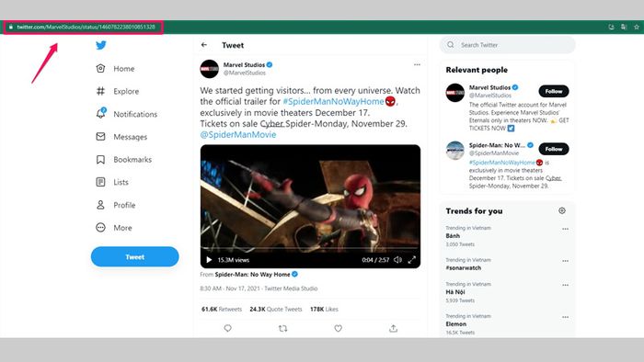Image resolution: width=644 pixels, height=362 pixels.
Task: Open the Spider-Man: No Way Home source link
Action: point(253,275)
